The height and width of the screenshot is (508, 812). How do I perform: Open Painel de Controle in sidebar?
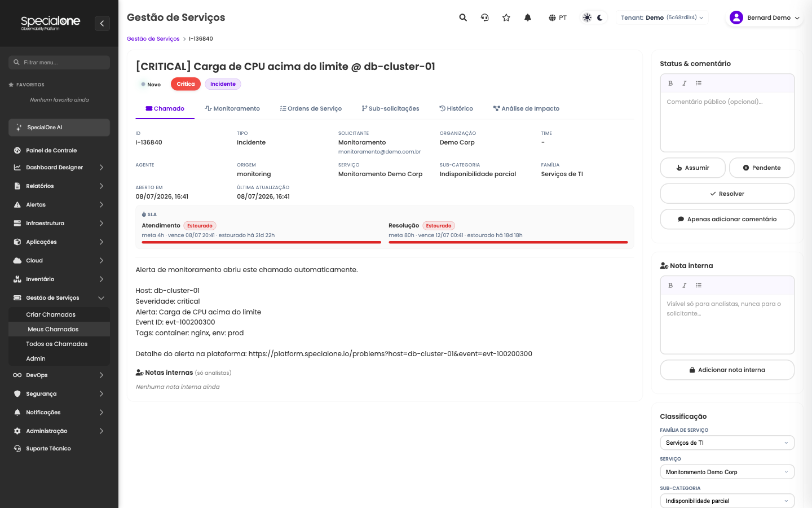(x=59, y=150)
